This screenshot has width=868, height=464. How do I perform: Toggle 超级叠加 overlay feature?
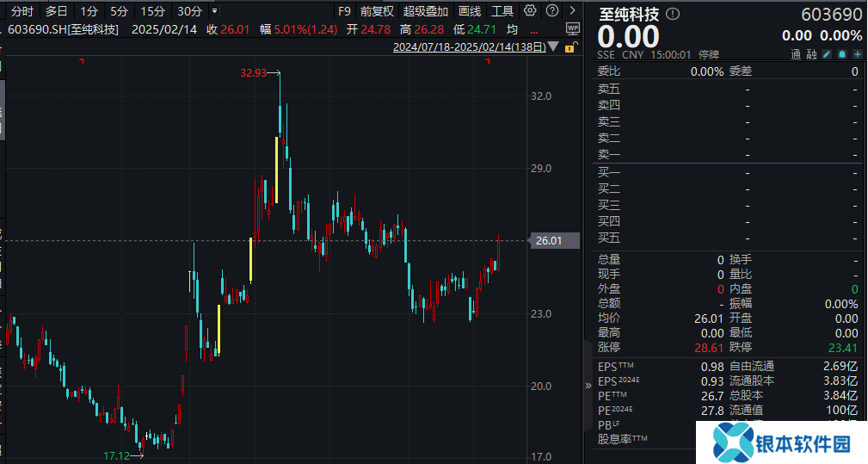tap(426, 11)
